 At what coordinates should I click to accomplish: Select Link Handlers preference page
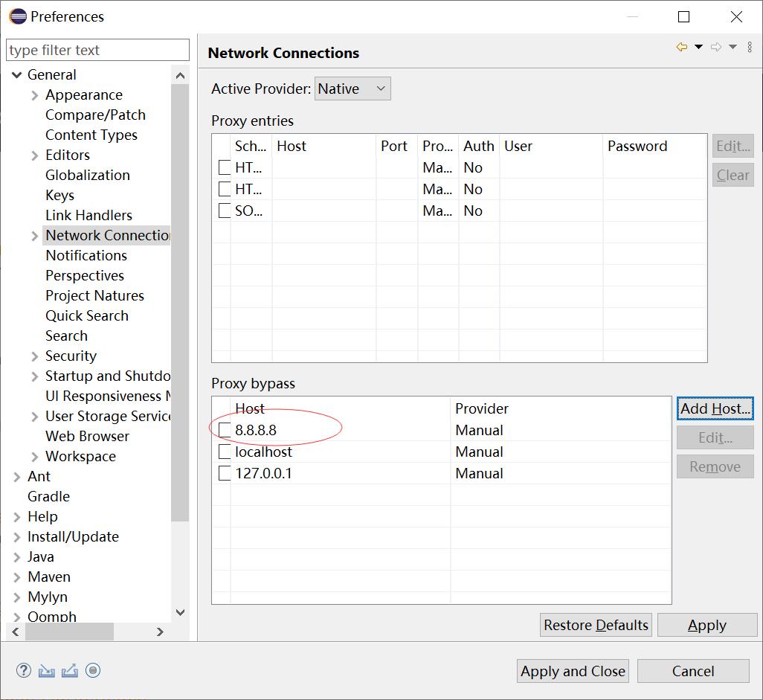[x=89, y=215]
